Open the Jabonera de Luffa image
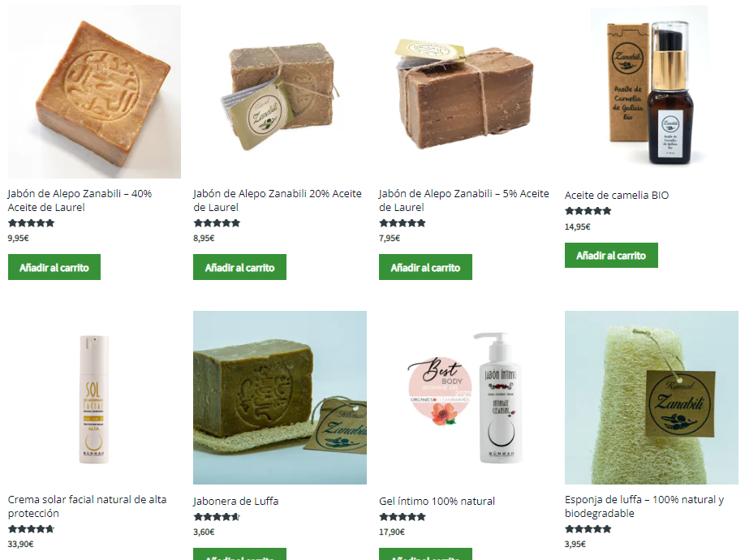 pos(280,398)
